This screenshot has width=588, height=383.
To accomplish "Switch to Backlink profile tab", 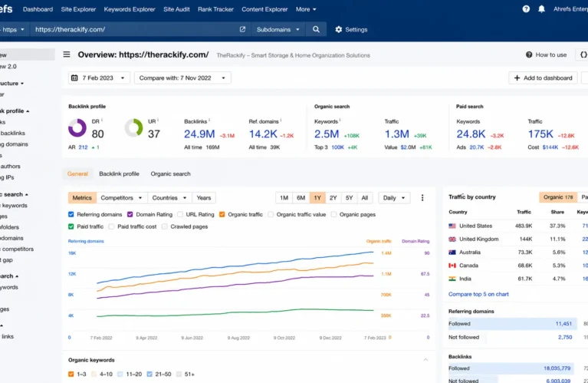I will [x=119, y=174].
